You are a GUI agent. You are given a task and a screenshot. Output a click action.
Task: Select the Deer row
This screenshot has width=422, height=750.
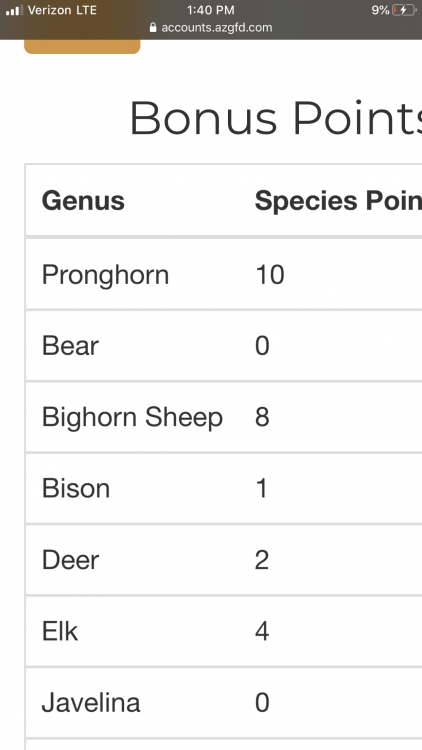(x=224, y=560)
